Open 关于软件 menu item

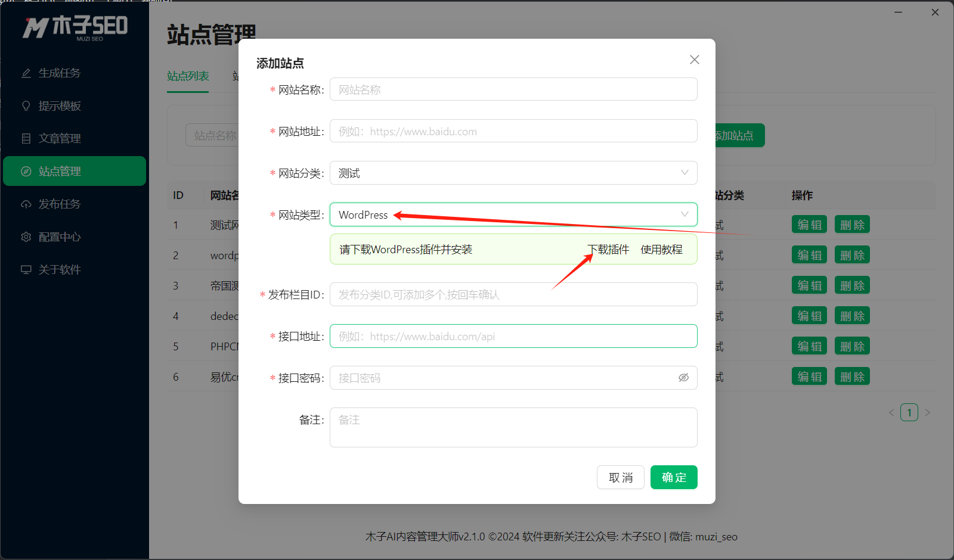75,270
